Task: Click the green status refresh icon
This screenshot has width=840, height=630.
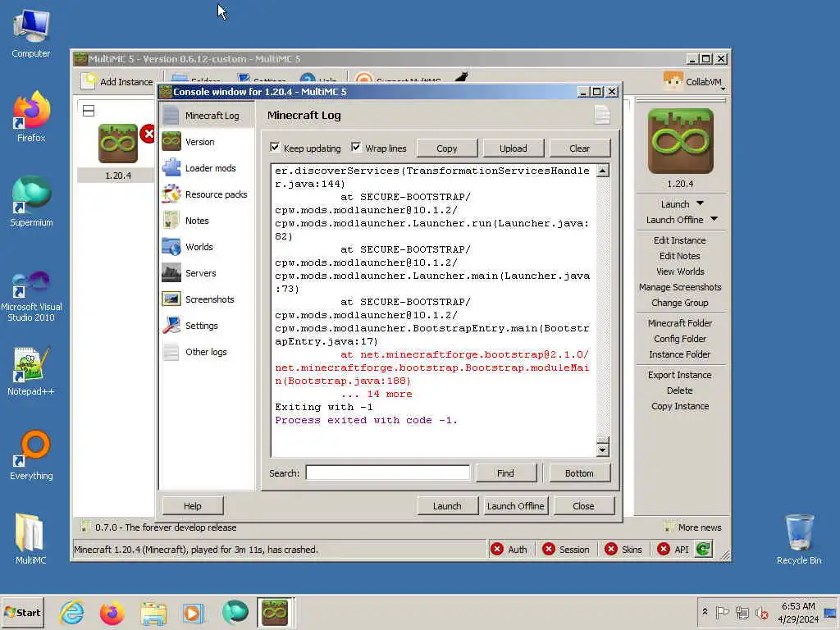Action: [703, 549]
